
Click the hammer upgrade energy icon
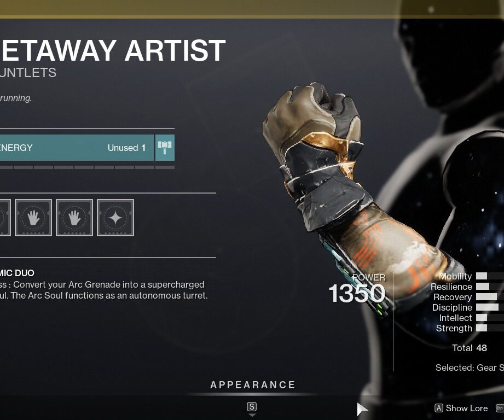(165, 148)
